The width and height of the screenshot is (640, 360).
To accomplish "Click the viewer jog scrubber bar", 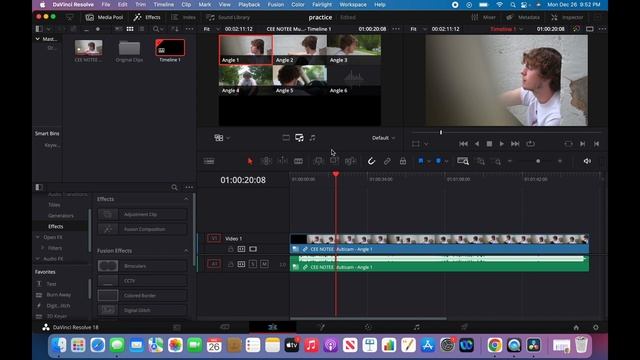I will (506, 132).
